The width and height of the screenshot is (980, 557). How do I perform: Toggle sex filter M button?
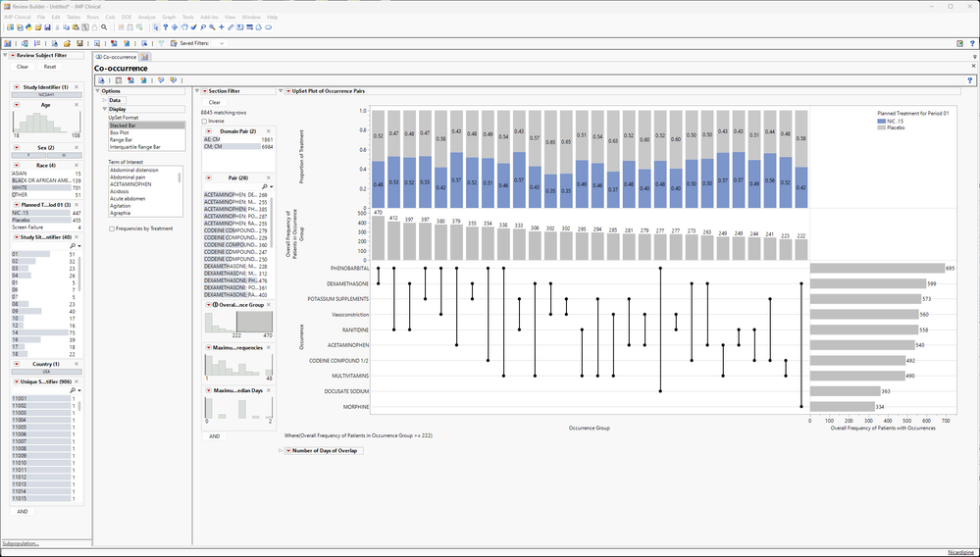[64, 155]
